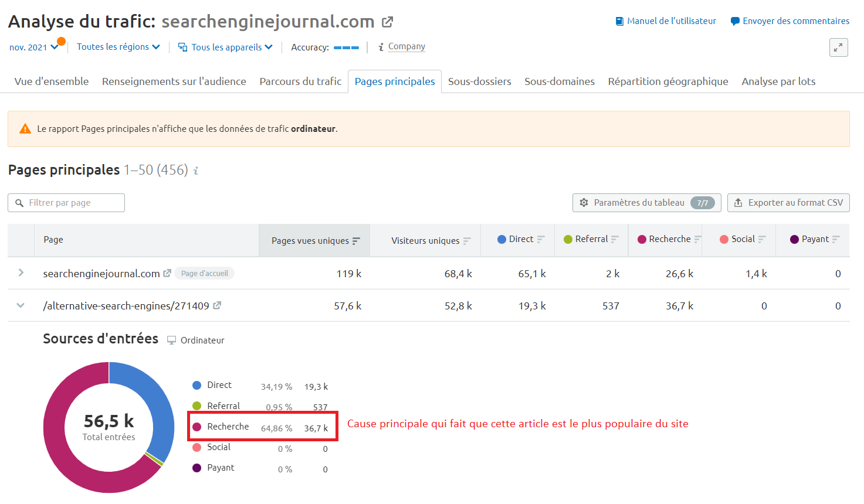The height and width of the screenshot is (504, 864).
Task: Click the 7/7 badge in table settings
Action: click(703, 203)
